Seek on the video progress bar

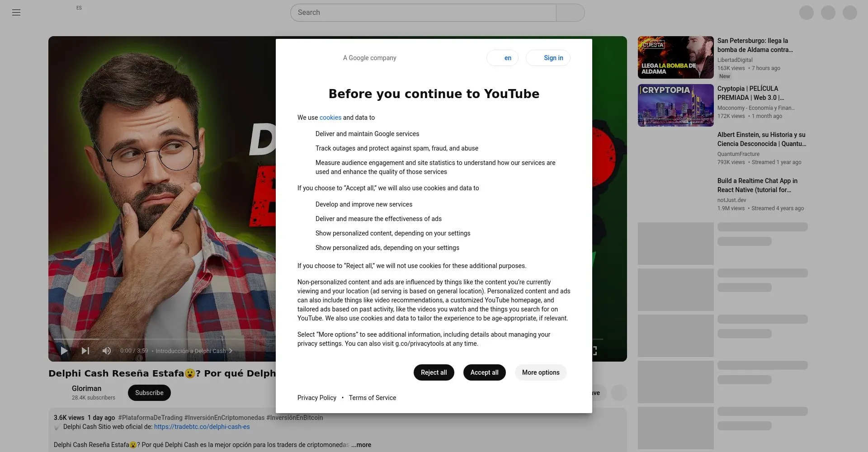[x=328, y=339]
